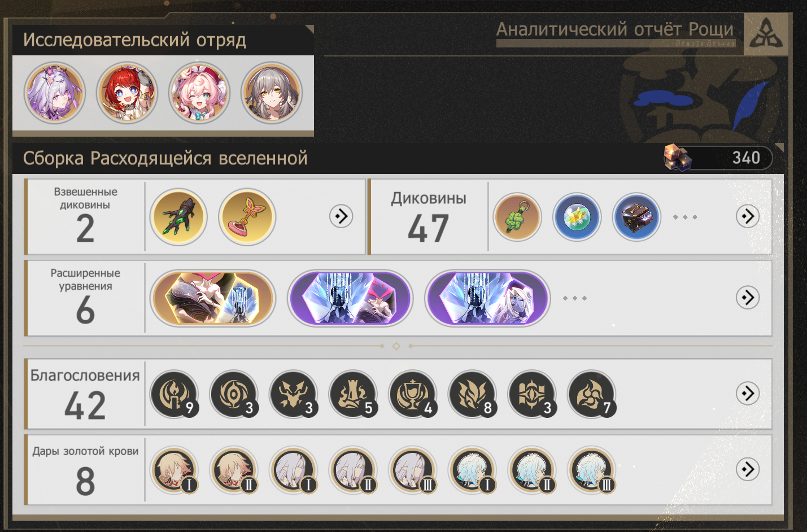This screenshot has height=532, width=807.
Task: Click the green knot curio icon
Action: pyautogui.click(x=517, y=217)
